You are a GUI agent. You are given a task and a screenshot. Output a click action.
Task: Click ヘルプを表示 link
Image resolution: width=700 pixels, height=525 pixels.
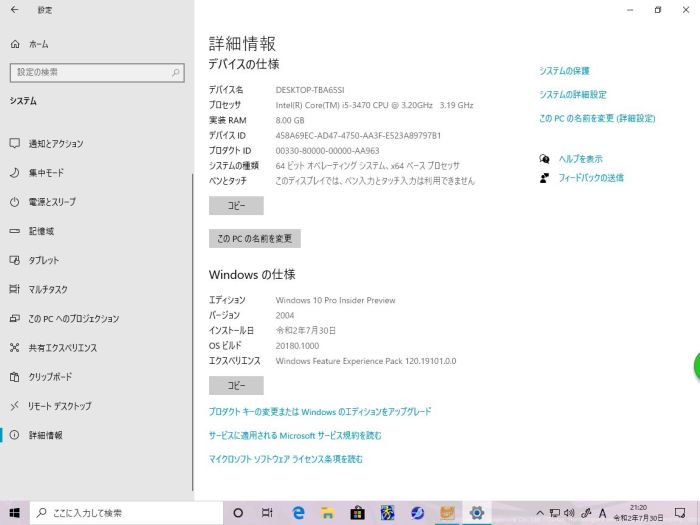(580, 159)
